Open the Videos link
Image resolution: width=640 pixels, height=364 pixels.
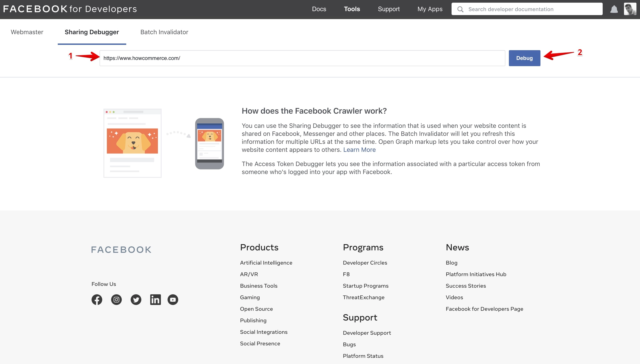click(454, 297)
